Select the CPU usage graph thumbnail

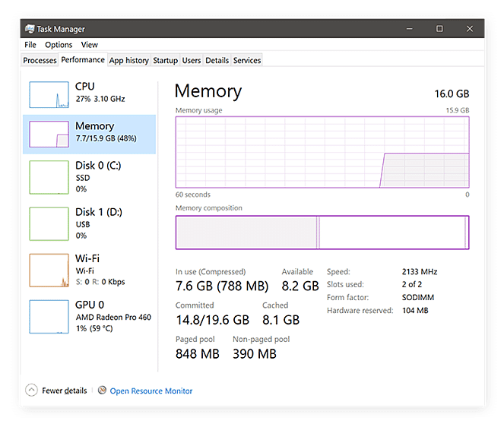(49, 95)
